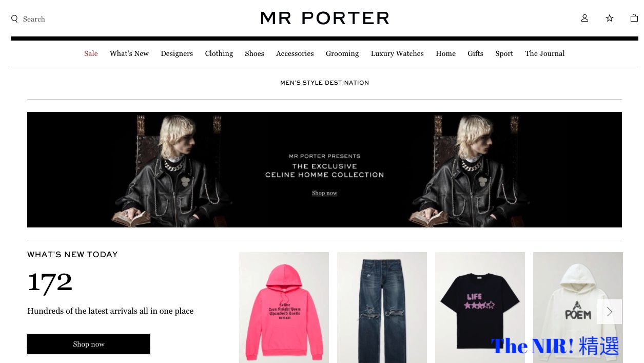
Task: Open the wish list star icon
Action: 610,18
